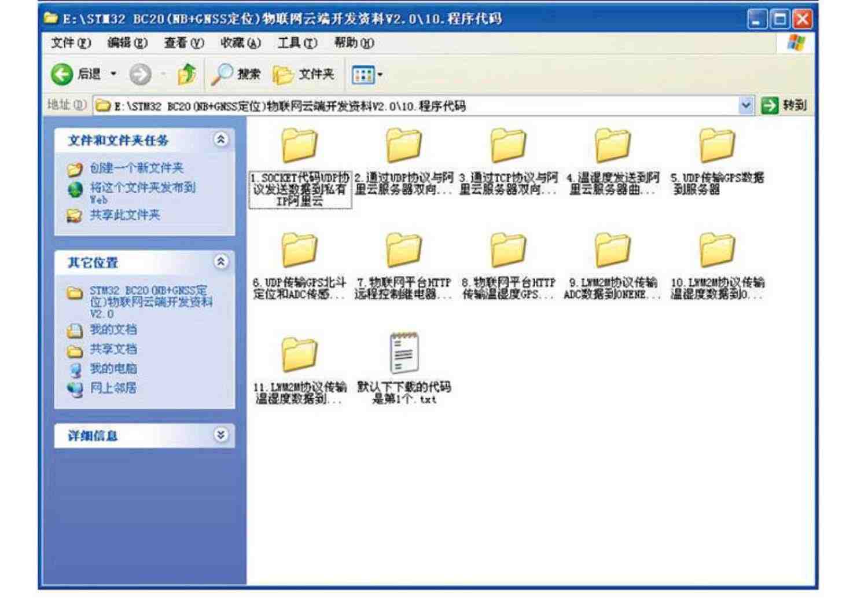Click the 我的电脑 computer icon
This screenshot has width=868, height=613.
click(75, 369)
